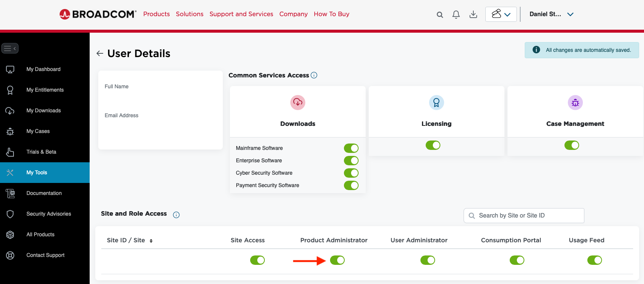Go to the How To Buy link

point(331,14)
